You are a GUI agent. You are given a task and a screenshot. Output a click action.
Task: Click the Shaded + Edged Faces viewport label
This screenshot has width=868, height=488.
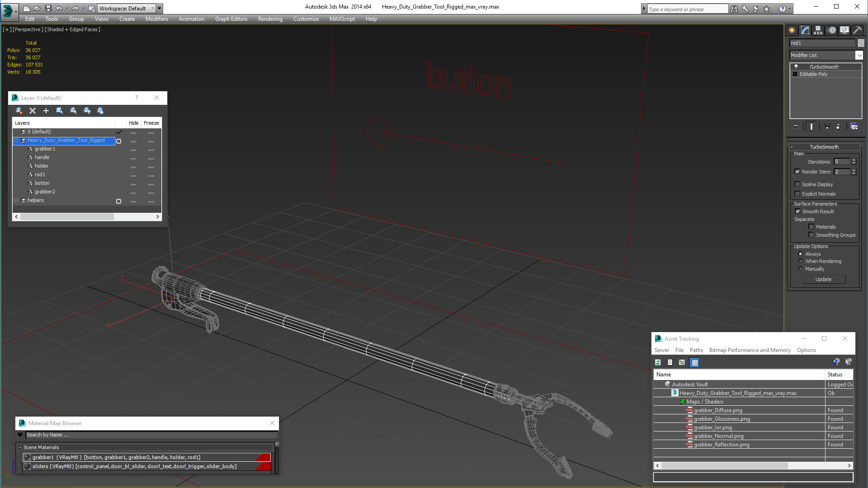pyautogui.click(x=73, y=29)
